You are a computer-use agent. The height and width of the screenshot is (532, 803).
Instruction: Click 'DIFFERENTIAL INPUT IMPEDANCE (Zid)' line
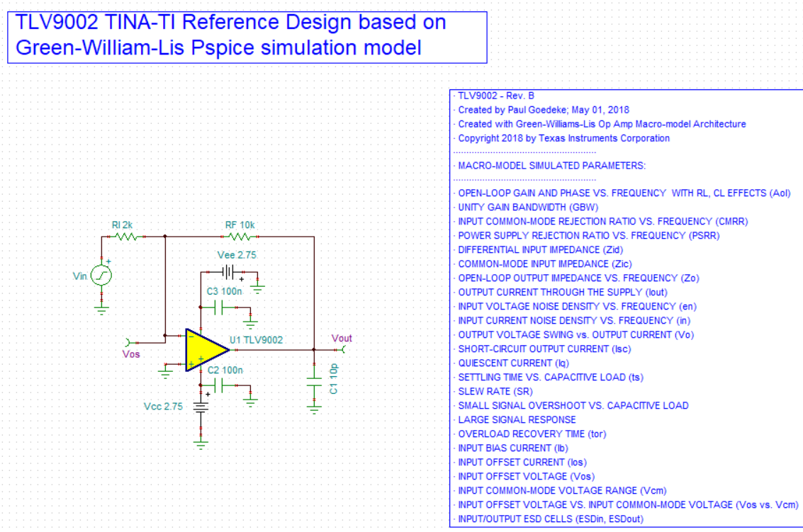(540, 250)
